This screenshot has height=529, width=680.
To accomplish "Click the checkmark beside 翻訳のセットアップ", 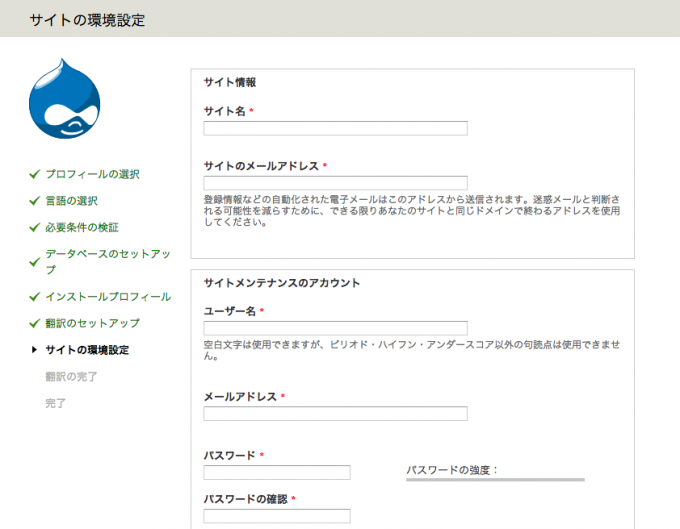I will pos(34,324).
